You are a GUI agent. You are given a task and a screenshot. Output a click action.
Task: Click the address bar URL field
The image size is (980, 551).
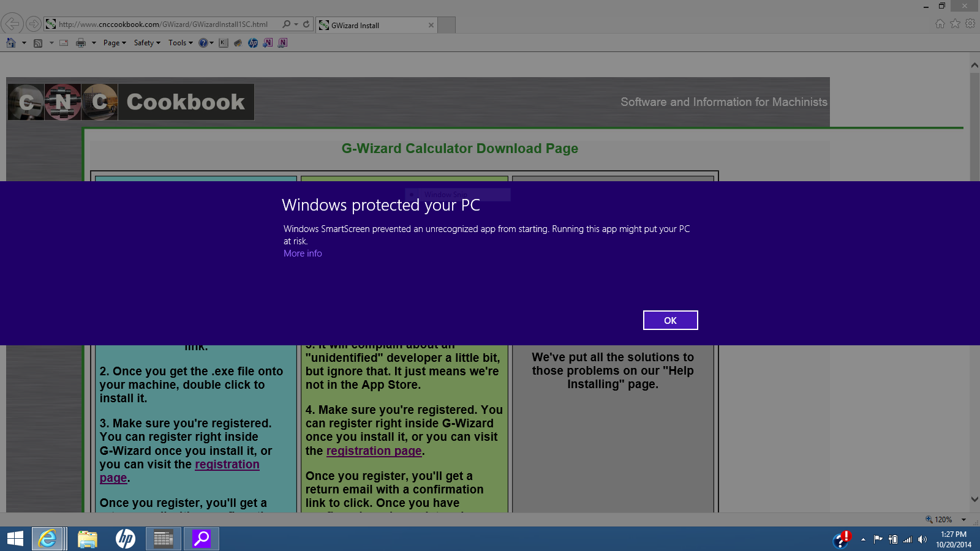tap(163, 24)
